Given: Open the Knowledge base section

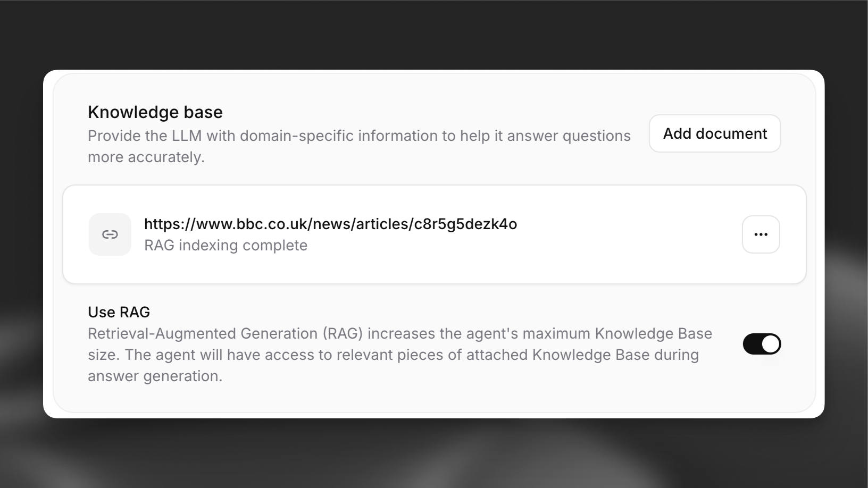Looking at the screenshot, I should [x=155, y=112].
